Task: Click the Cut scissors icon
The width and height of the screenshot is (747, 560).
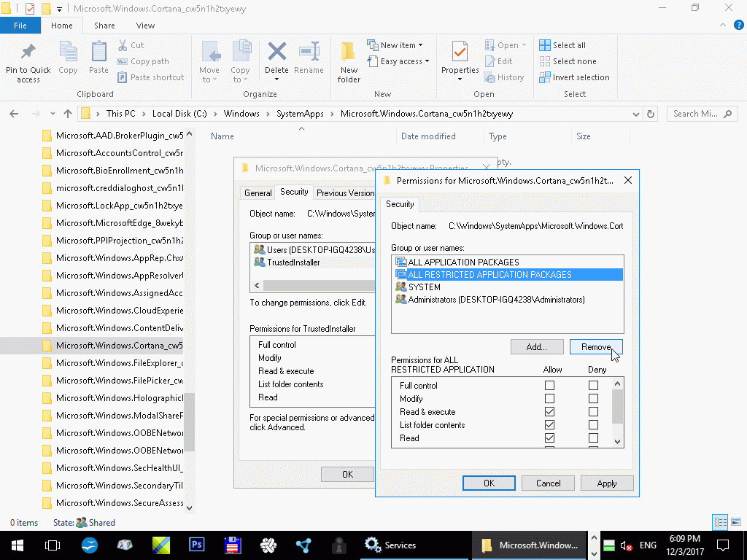Action: 123,45
